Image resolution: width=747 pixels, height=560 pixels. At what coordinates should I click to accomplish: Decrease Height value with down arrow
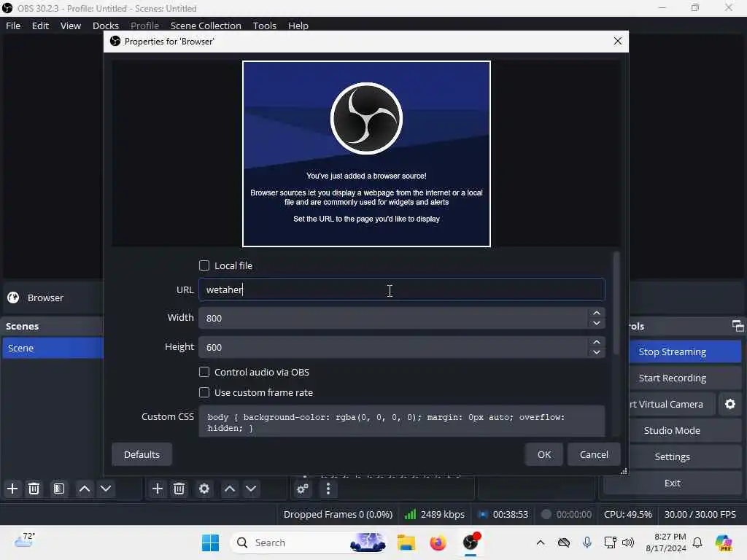tap(597, 352)
